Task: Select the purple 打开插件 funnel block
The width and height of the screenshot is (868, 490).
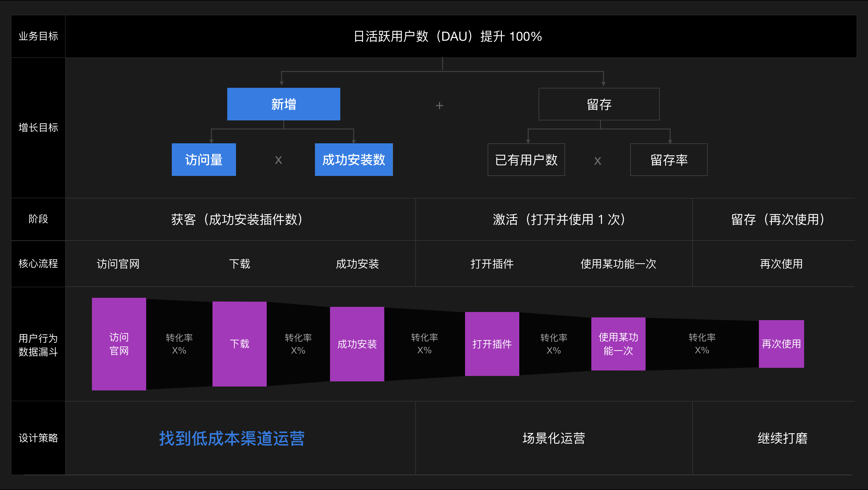Action: point(492,344)
